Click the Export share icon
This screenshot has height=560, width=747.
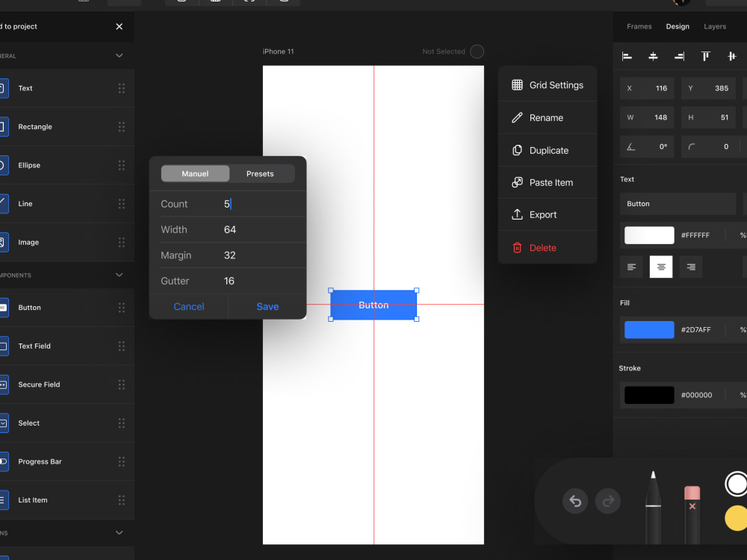tap(517, 214)
